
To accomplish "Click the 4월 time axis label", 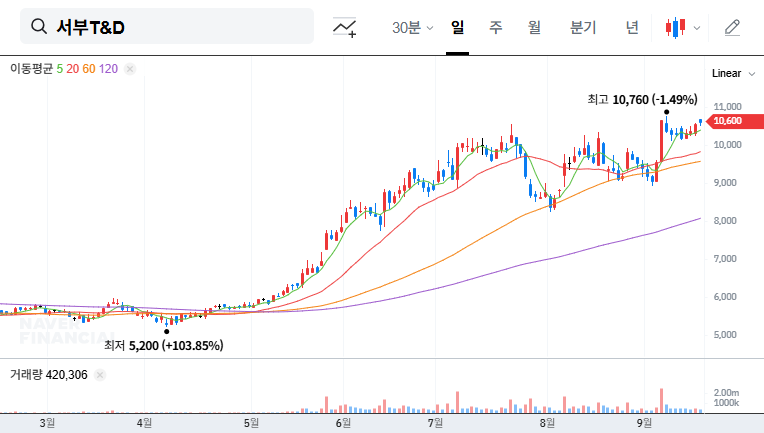I will [x=144, y=423].
